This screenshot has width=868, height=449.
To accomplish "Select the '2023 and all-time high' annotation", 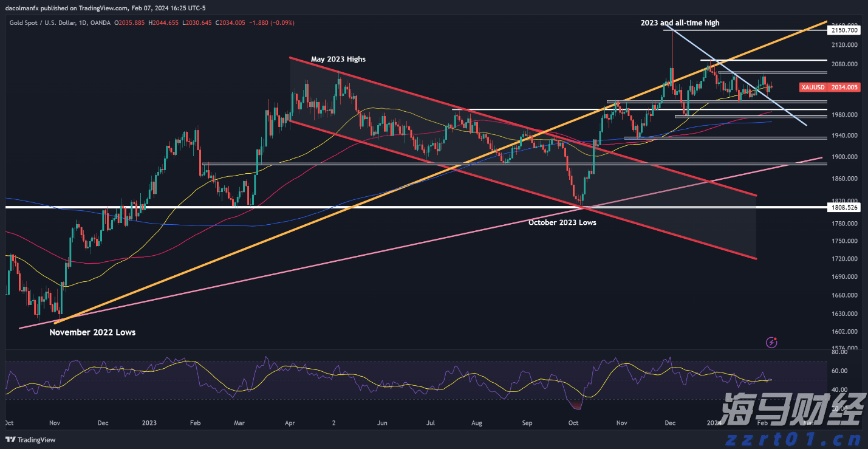I will [x=680, y=23].
